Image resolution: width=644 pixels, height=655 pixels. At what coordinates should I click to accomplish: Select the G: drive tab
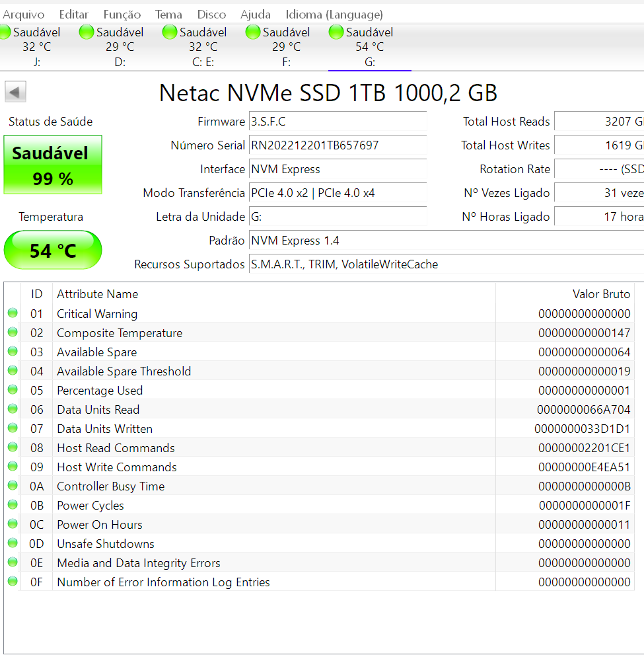click(x=370, y=47)
